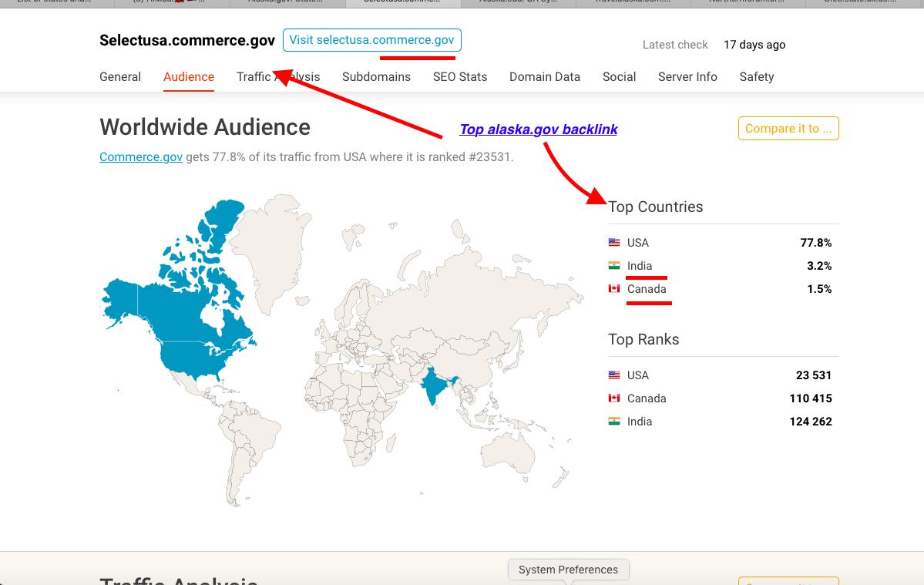
Task: Click the 3.2% India value
Action: click(819, 266)
